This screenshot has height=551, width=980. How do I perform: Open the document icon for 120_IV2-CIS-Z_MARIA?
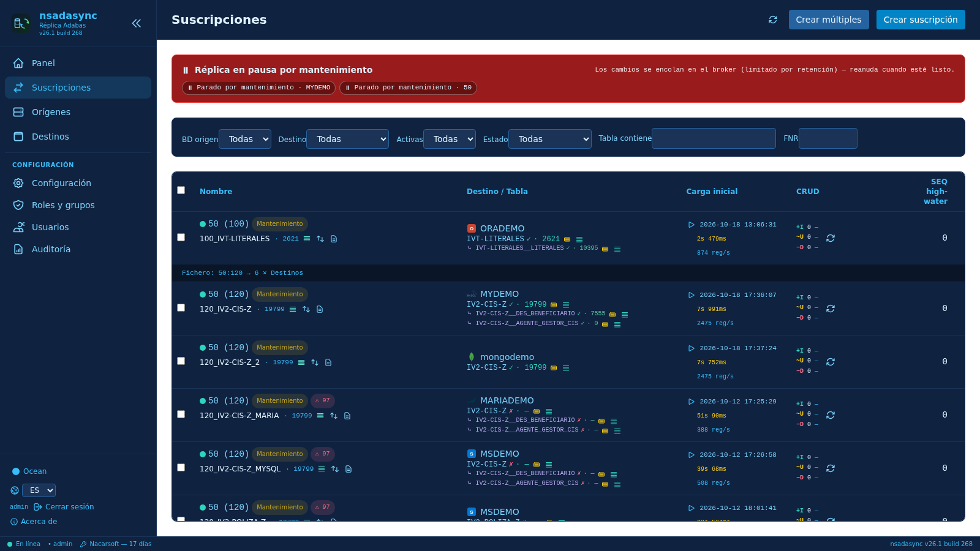click(x=347, y=416)
